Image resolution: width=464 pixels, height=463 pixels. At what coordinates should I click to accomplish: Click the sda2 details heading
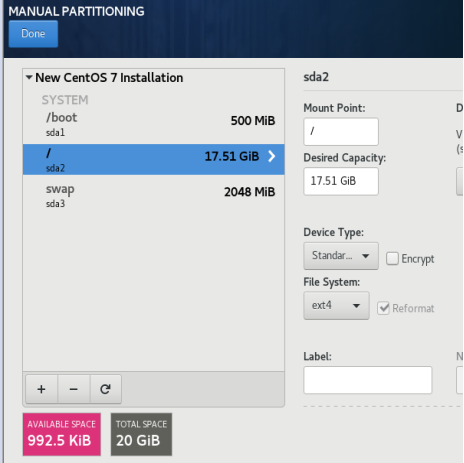coord(316,77)
